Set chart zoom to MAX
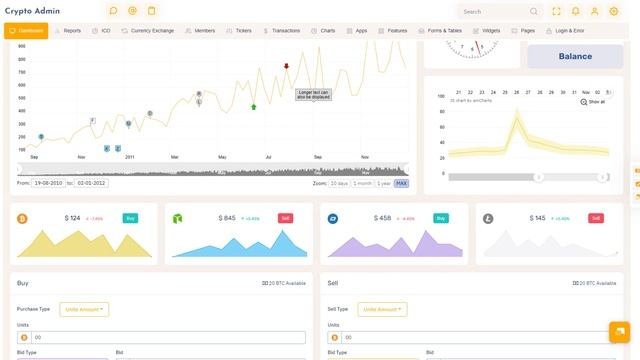Screen dimensions: 640x360 point(401,184)
